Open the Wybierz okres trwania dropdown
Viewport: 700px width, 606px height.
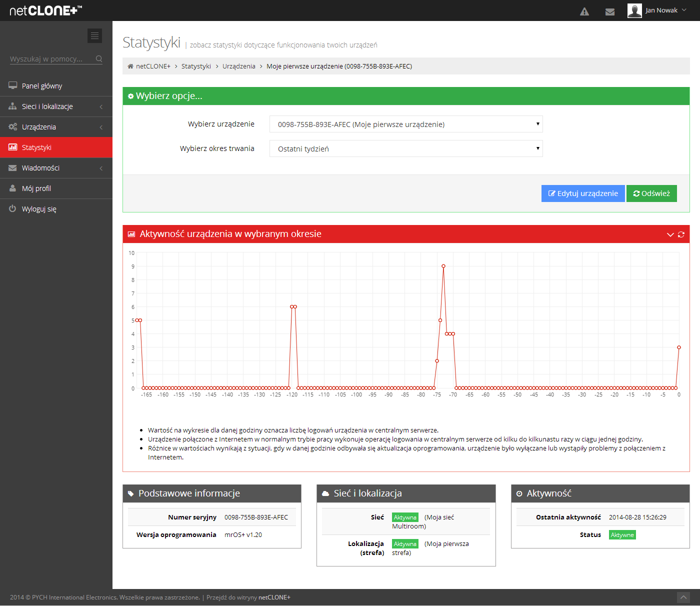pyautogui.click(x=406, y=148)
